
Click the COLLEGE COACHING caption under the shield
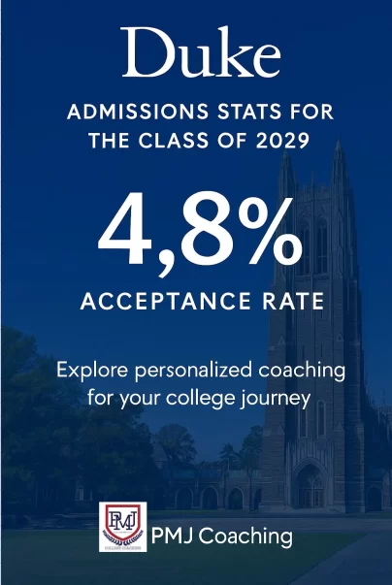[122, 548]
